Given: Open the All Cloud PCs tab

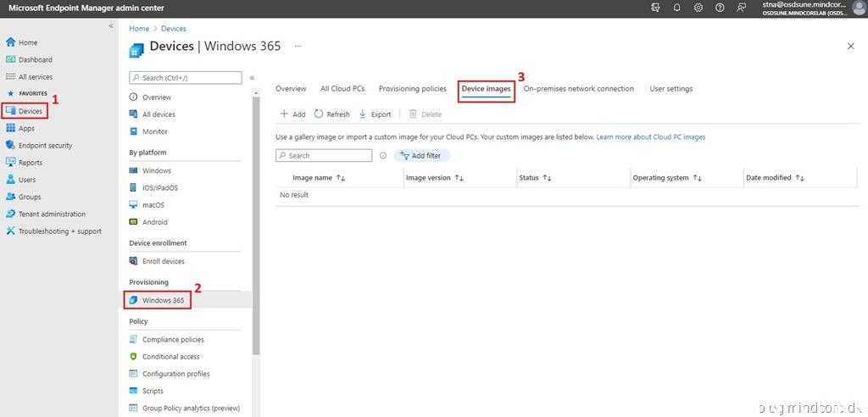Looking at the screenshot, I should tap(342, 89).
